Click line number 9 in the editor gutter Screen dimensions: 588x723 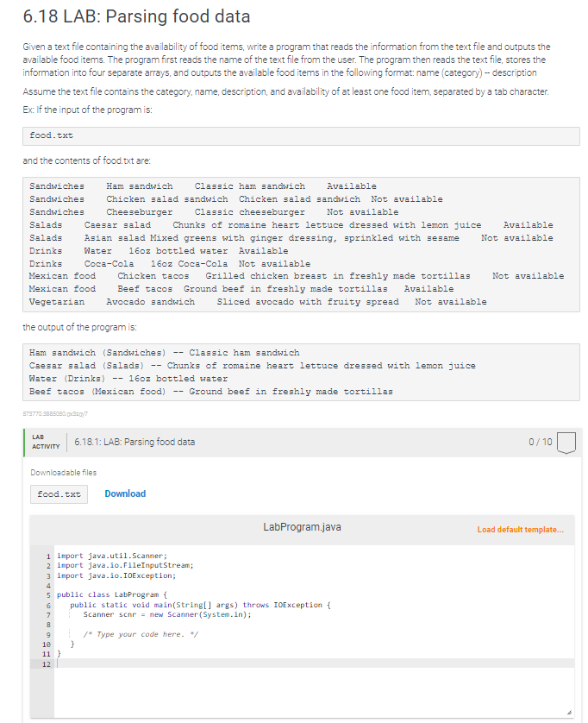pos(48,635)
